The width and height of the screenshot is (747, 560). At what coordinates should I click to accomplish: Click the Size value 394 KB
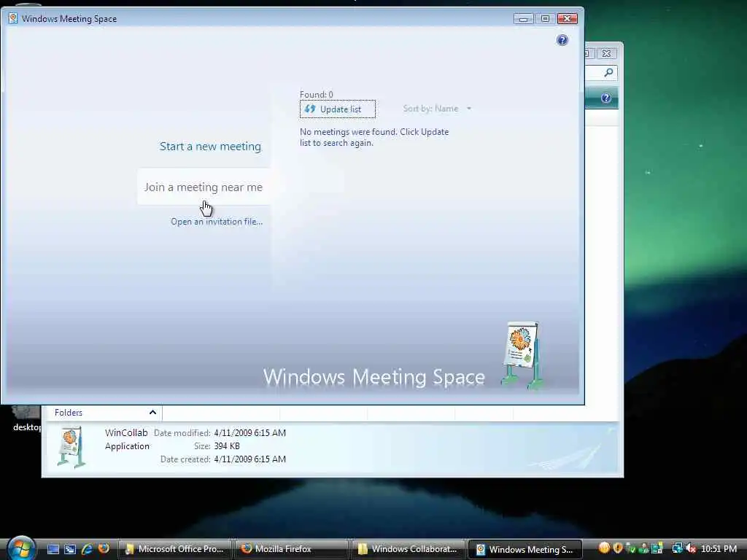click(227, 446)
